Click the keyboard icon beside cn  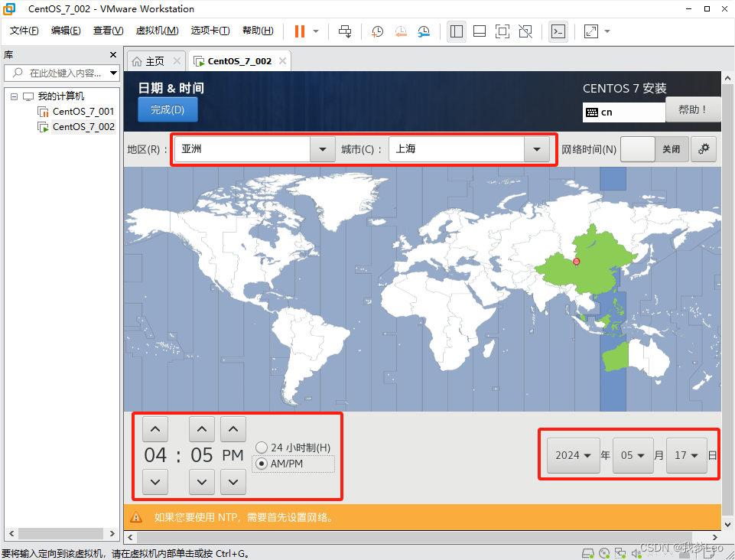pos(592,112)
